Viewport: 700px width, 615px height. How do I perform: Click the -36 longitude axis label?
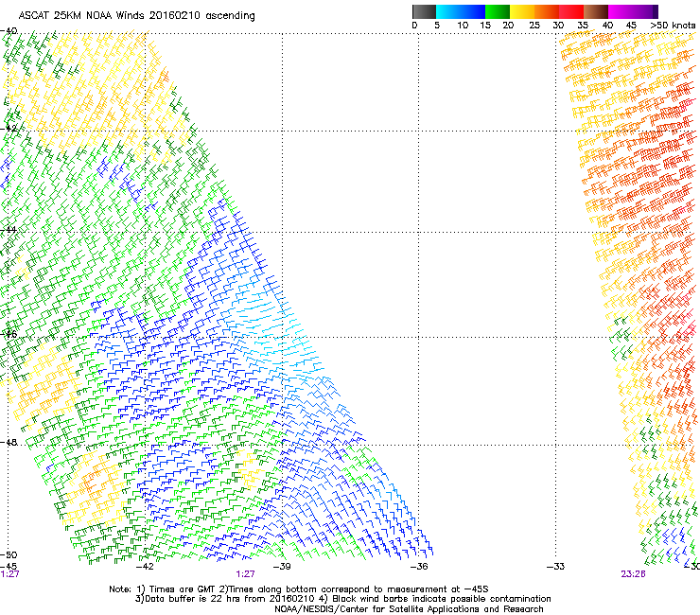[419, 567]
